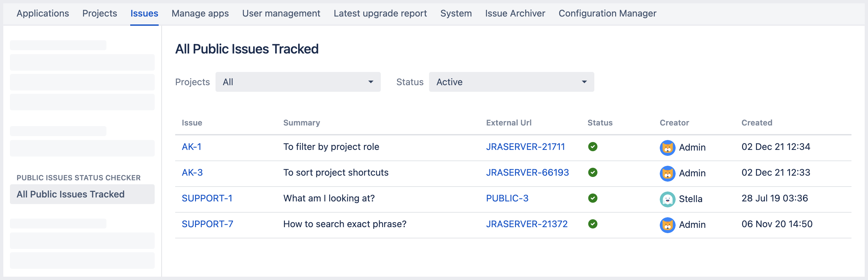868x280 pixels.
Task: Click Admin avatar in the AK-1 row
Action: coord(667,148)
